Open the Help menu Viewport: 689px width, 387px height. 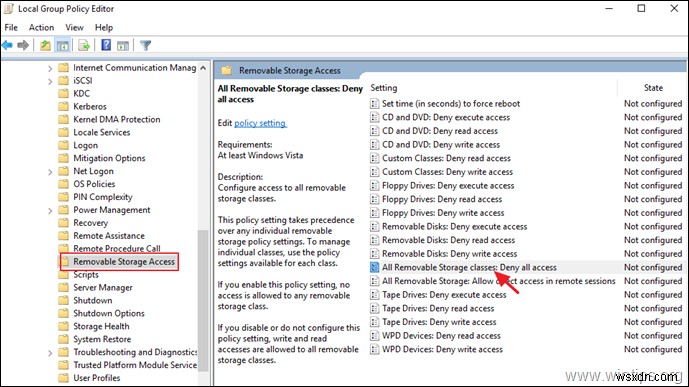point(104,27)
